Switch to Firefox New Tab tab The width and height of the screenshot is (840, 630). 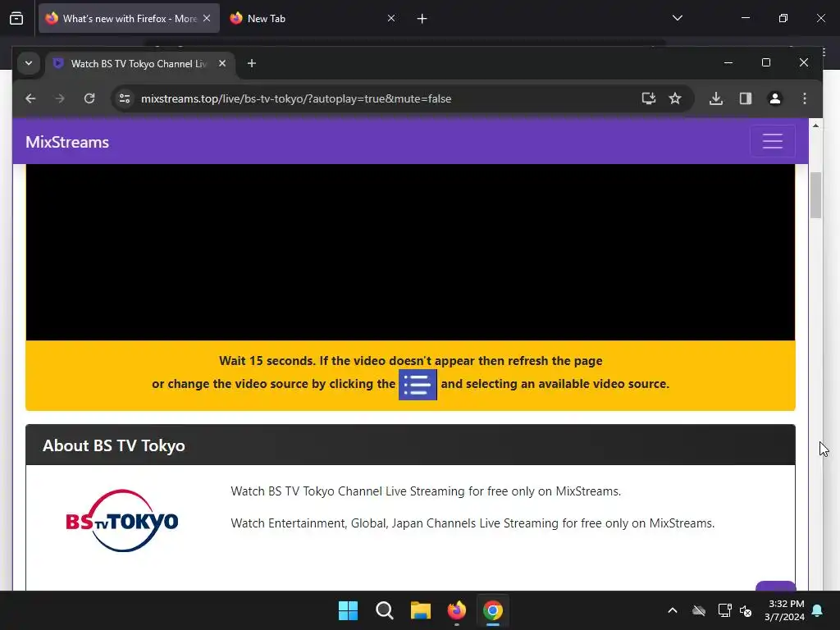(312, 18)
